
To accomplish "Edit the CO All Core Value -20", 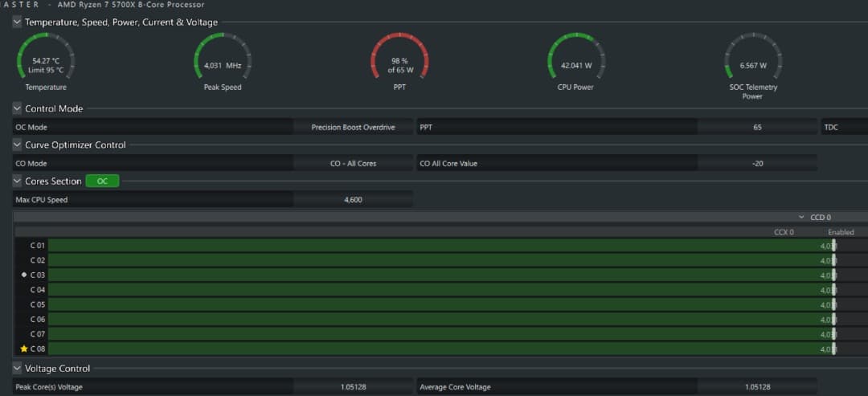I will point(757,164).
